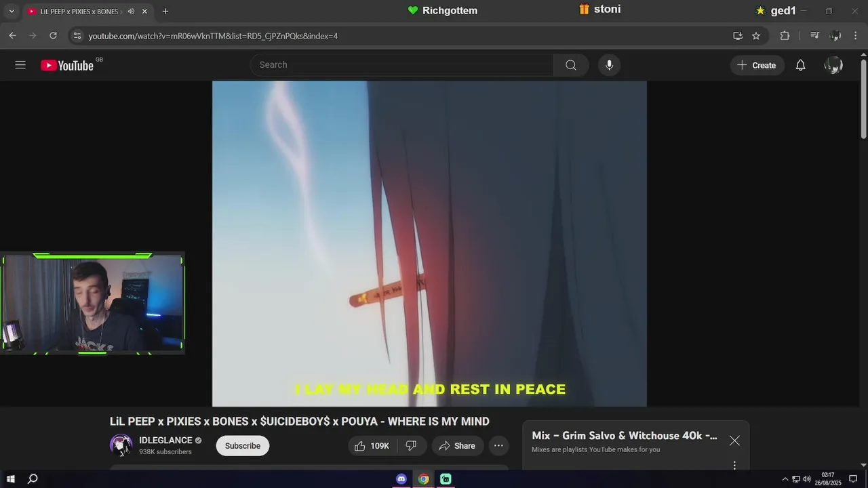
Task: Install app icon in address bar
Action: point(738,36)
